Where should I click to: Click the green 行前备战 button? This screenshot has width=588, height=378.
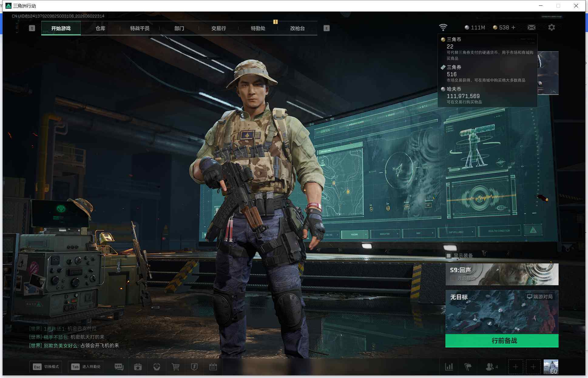502,341
